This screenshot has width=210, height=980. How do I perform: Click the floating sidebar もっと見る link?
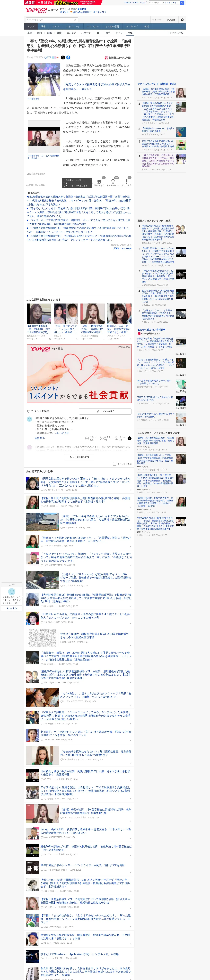[12, 608]
